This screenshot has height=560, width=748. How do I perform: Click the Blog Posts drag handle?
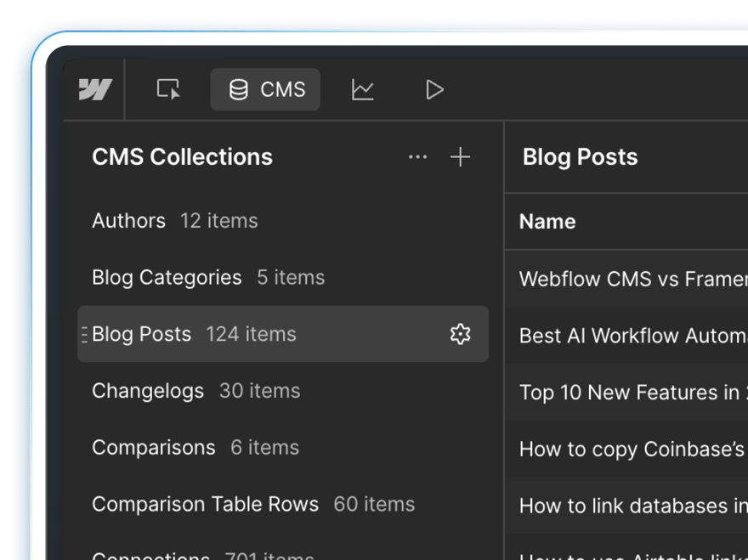point(84,334)
